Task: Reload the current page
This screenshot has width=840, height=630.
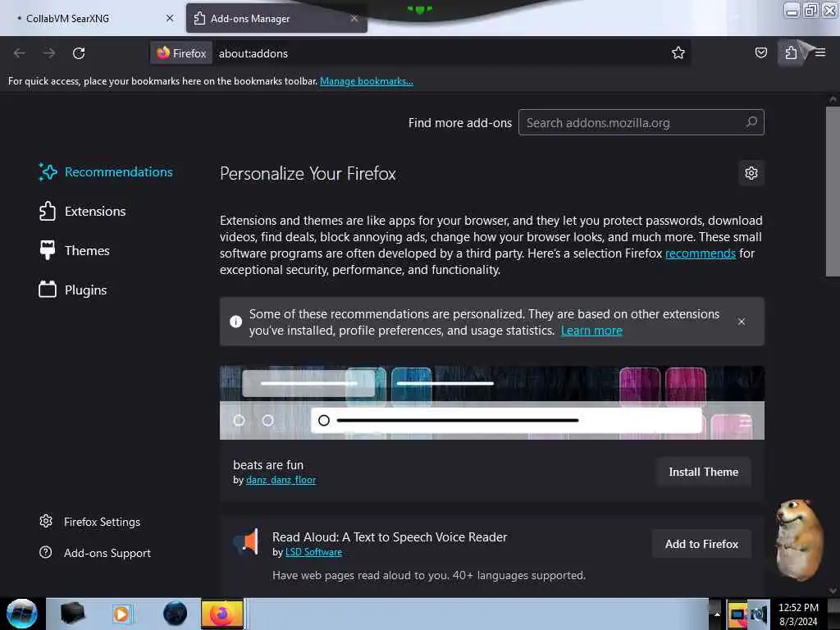Action: (x=79, y=53)
